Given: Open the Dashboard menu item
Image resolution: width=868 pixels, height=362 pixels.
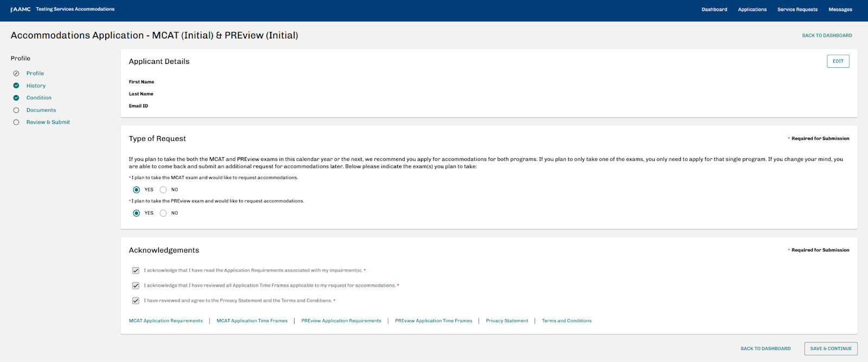Looking at the screenshot, I should (714, 10).
